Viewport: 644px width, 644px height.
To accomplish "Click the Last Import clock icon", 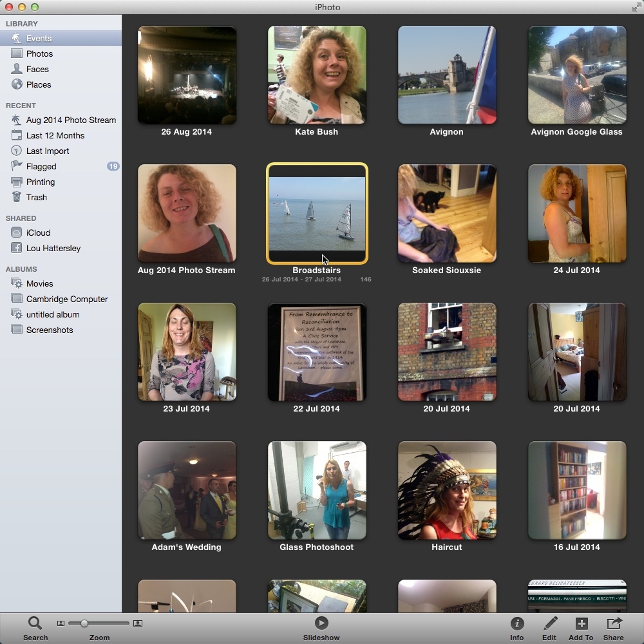I will [17, 151].
